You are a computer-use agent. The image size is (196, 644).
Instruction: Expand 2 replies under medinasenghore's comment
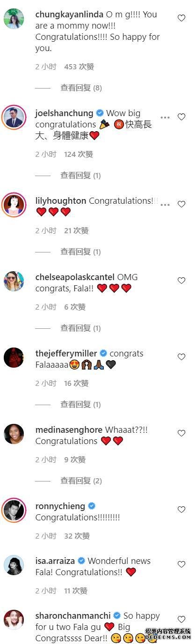pos(81,481)
